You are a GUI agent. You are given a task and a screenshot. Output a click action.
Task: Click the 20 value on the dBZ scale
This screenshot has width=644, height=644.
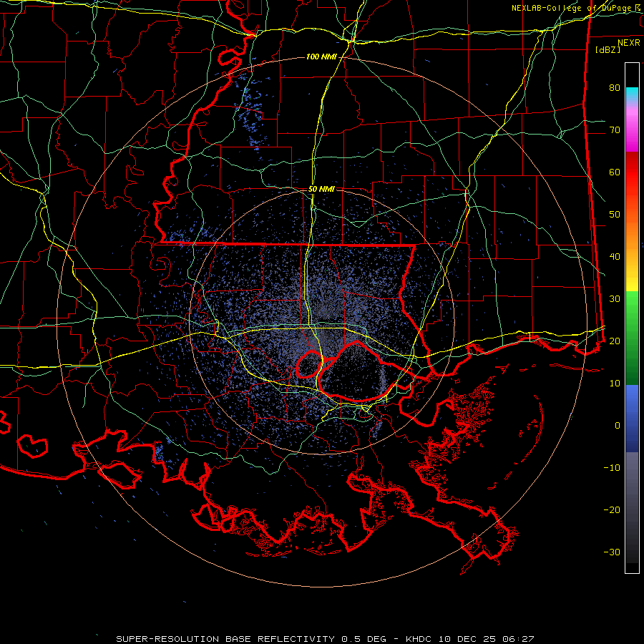click(615, 341)
